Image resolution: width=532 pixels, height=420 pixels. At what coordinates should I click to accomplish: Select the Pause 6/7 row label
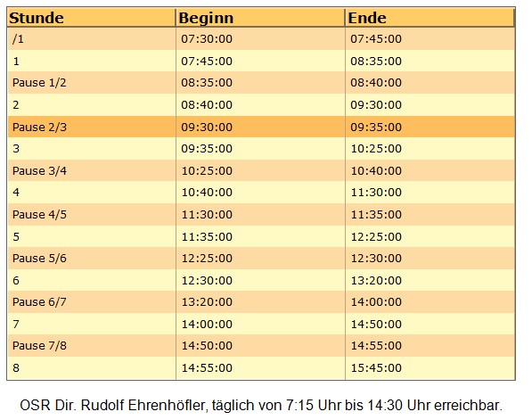coord(39,301)
